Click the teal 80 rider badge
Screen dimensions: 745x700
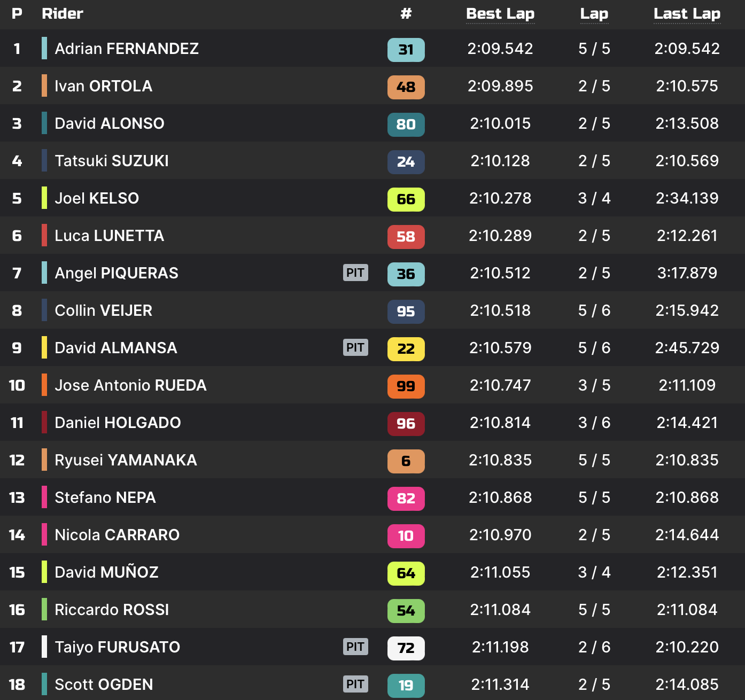tap(406, 125)
